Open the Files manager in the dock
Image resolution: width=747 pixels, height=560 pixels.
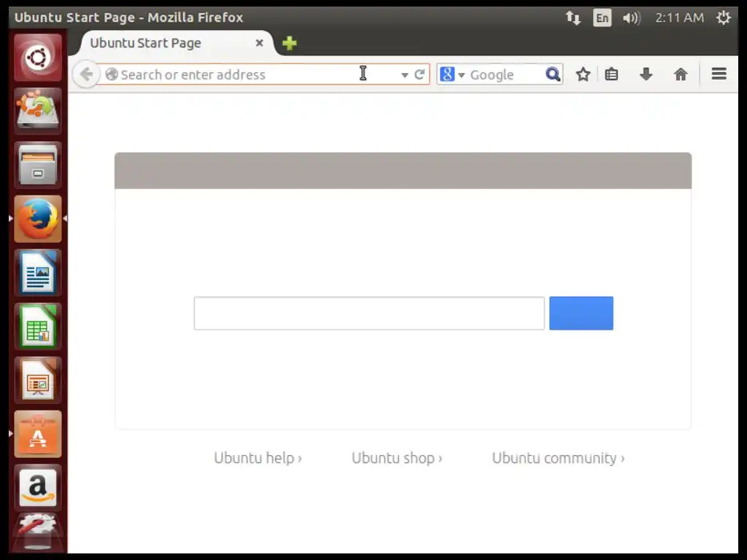tap(38, 166)
